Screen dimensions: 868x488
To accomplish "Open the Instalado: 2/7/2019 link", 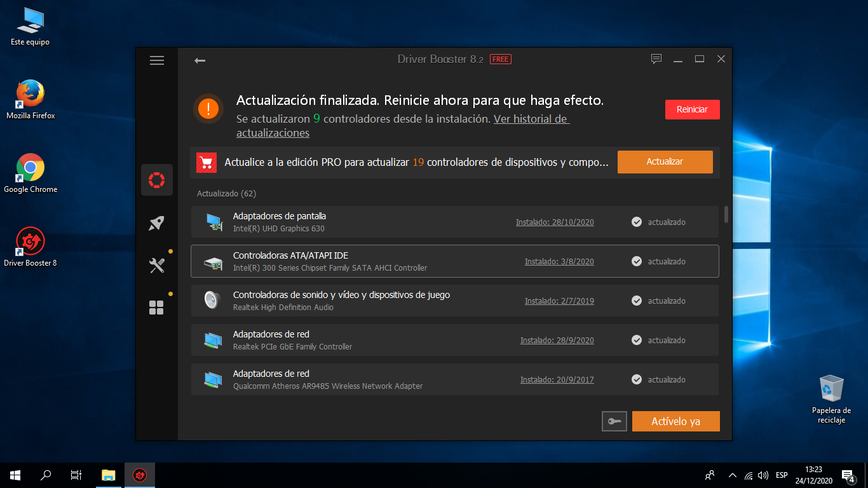I will 559,301.
